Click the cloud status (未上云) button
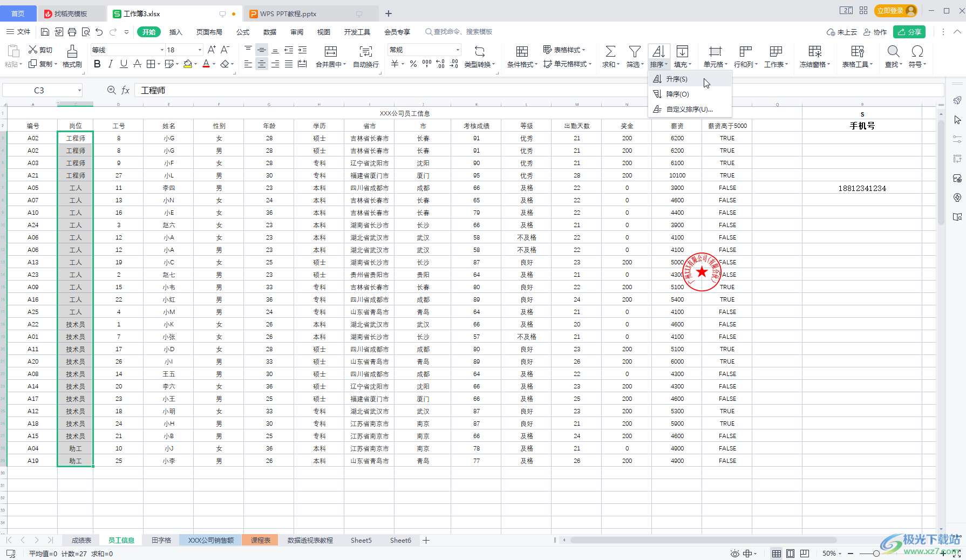966x560 pixels. [x=842, y=32]
